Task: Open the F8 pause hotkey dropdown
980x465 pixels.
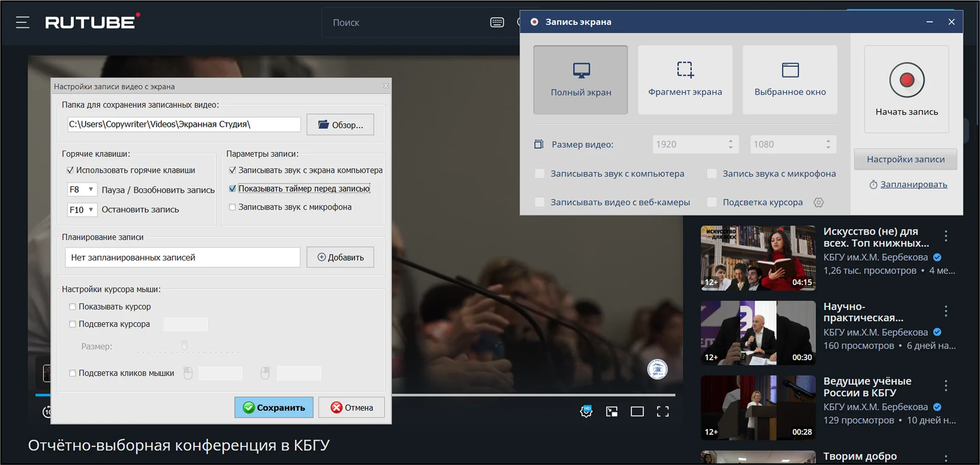Action: [x=82, y=190]
